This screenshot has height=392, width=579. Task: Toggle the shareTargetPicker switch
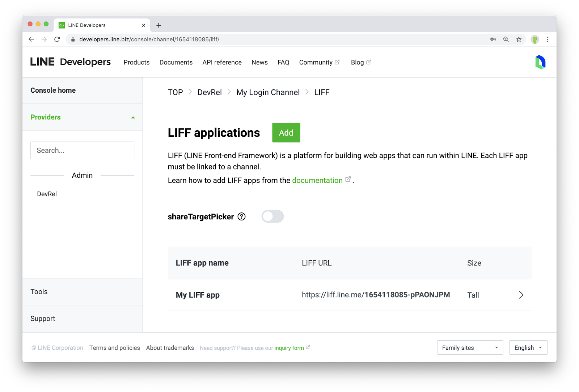(x=272, y=216)
